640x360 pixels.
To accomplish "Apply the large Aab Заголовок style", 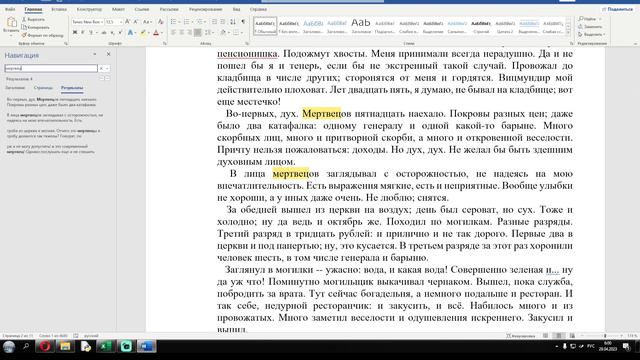I will point(361,26).
